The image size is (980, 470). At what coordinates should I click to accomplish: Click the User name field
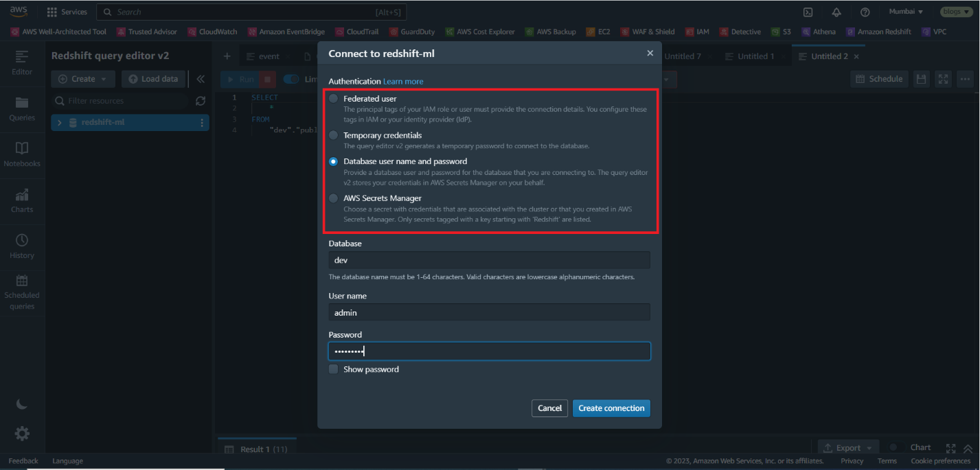point(489,312)
